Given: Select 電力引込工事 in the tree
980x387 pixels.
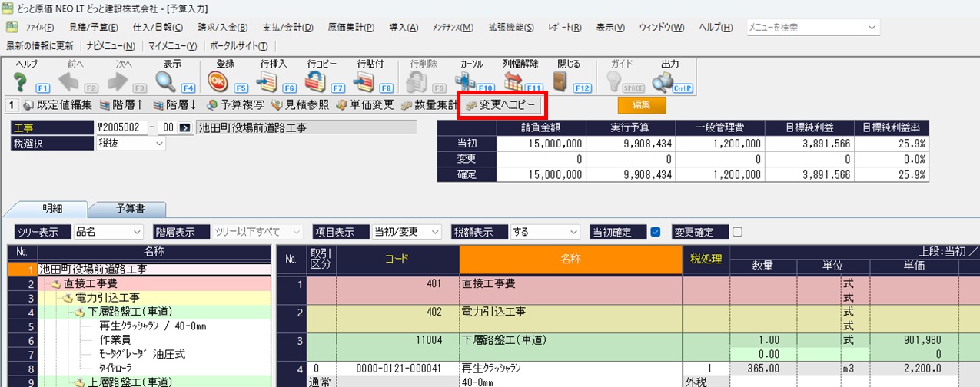Looking at the screenshot, I should click(108, 297).
